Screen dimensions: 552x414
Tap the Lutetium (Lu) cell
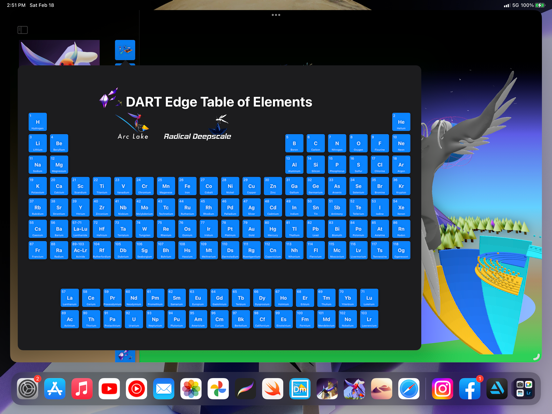click(x=369, y=298)
